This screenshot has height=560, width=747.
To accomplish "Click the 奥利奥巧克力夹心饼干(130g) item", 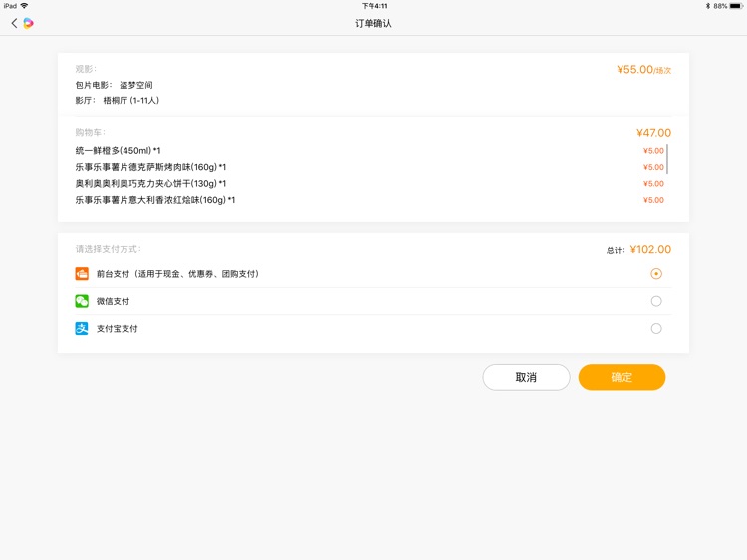I will [150, 183].
